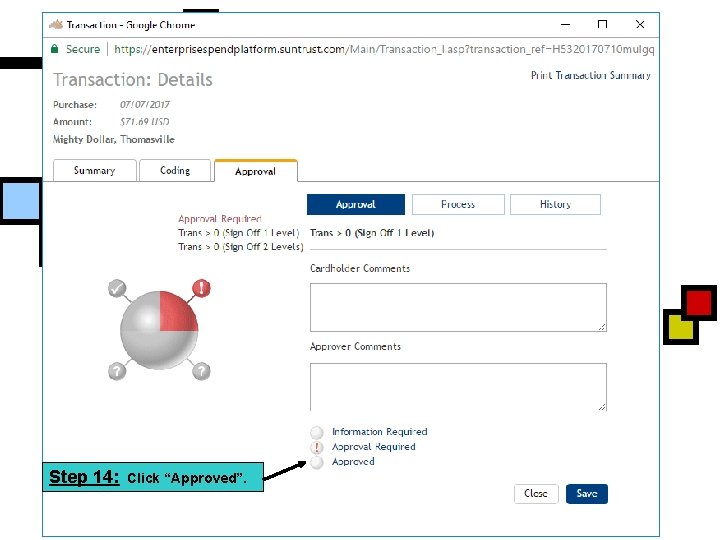Select the Approval Required radio option
This screenshot has width=720, height=540.
point(316,447)
